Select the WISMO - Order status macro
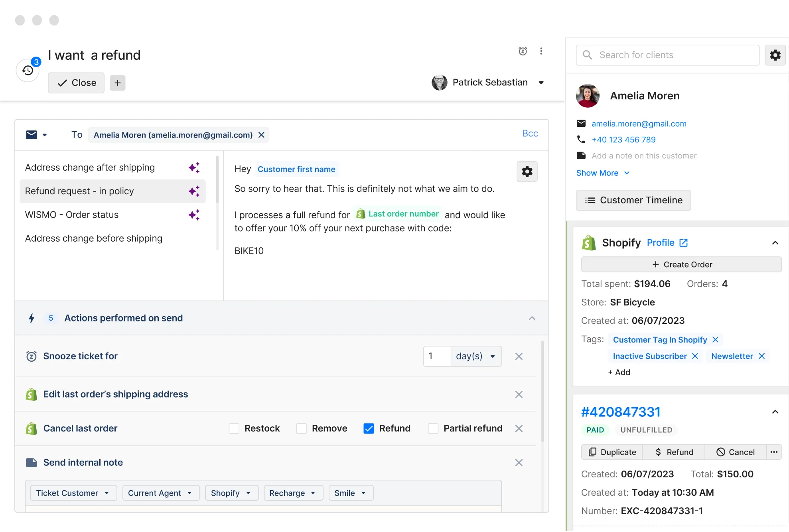 (72, 215)
